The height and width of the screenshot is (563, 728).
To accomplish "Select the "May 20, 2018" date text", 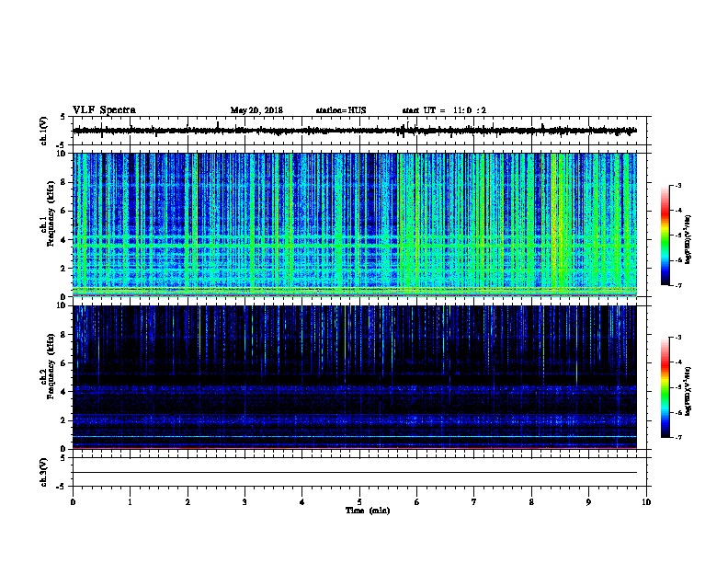I will click(x=256, y=110).
